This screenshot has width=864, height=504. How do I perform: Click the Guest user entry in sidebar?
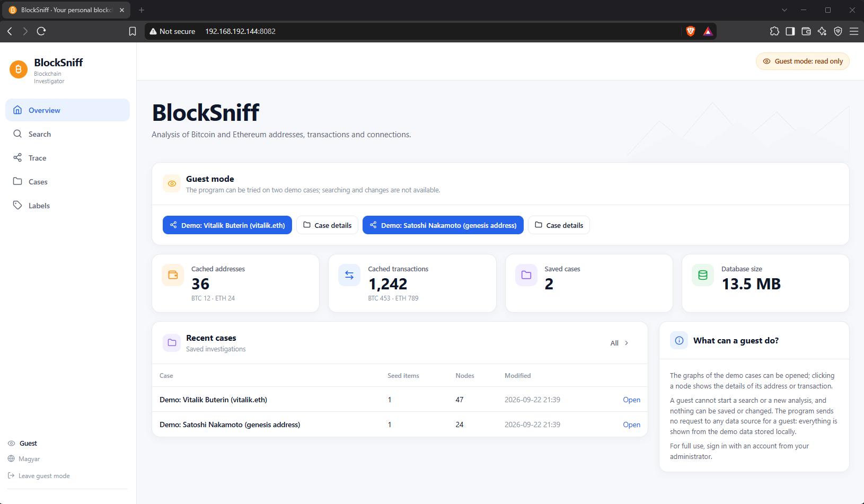point(23,444)
